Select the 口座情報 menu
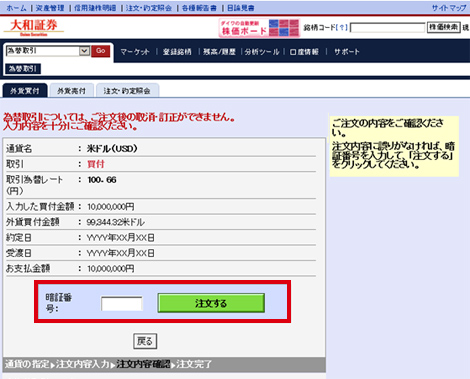The height and width of the screenshot is (379, 470). pos(304,52)
